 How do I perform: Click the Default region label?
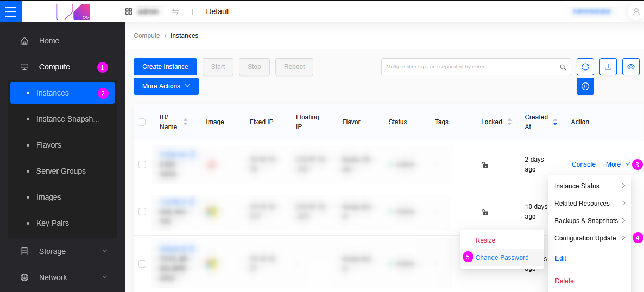click(x=218, y=11)
